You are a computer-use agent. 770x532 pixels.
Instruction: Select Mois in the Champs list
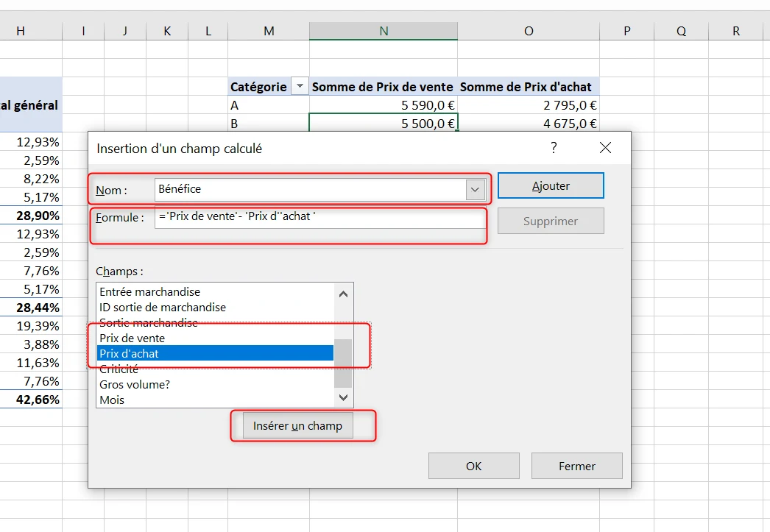(x=215, y=400)
